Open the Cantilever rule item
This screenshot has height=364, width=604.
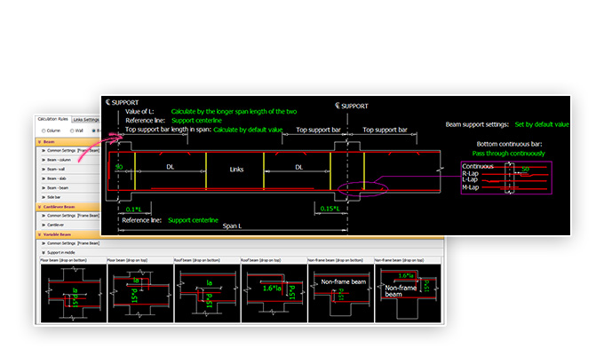[x=57, y=225]
